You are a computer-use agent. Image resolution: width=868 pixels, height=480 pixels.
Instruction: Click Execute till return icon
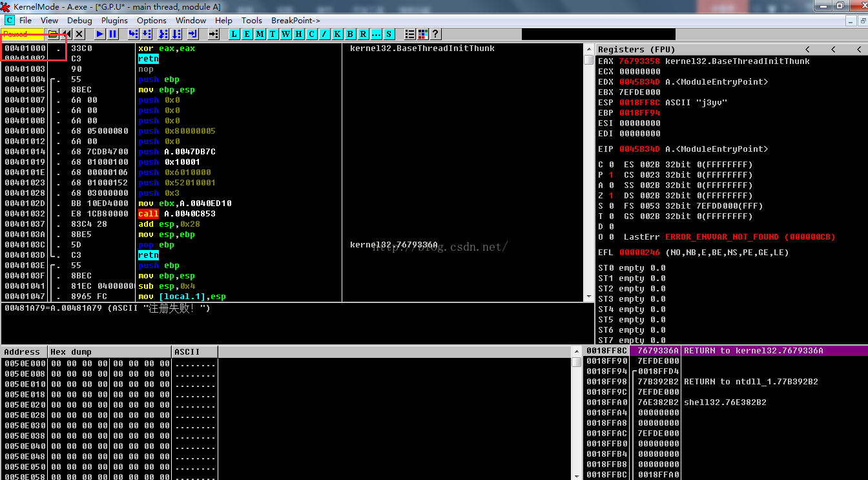click(193, 34)
